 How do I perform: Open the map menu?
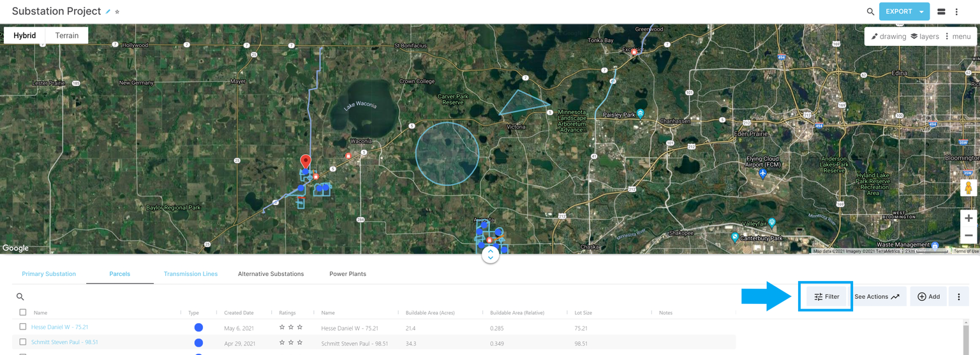(957, 36)
